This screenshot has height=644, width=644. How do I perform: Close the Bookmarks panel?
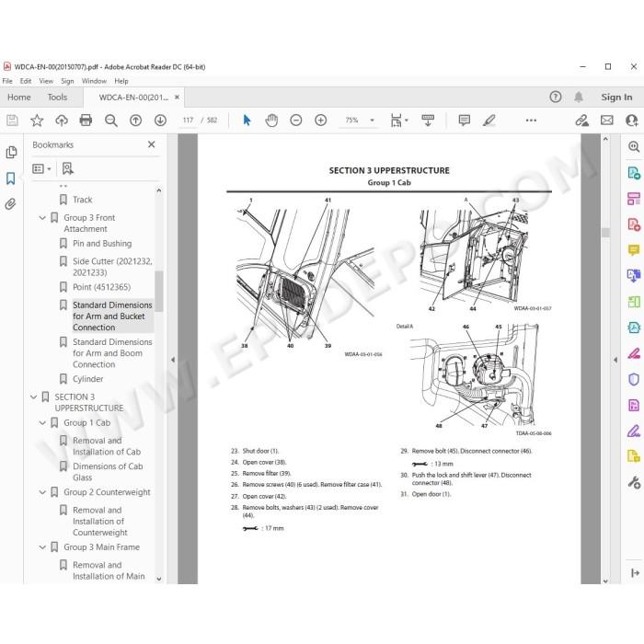tap(152, 144)
